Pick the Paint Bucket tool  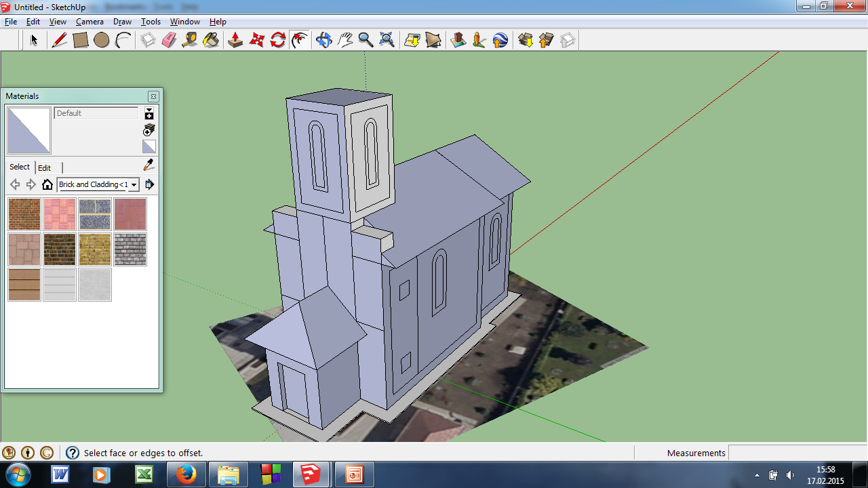tap(211, 41)
